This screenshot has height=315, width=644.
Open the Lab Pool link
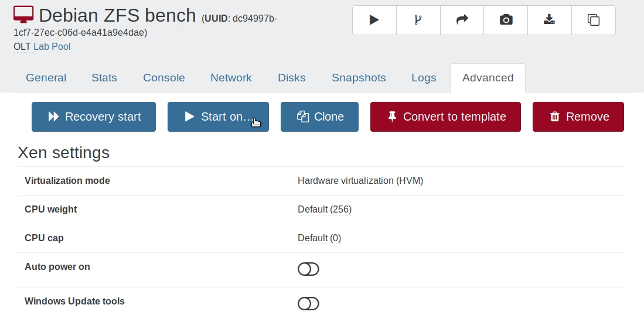pyautogui.click(x=52, y=47)
